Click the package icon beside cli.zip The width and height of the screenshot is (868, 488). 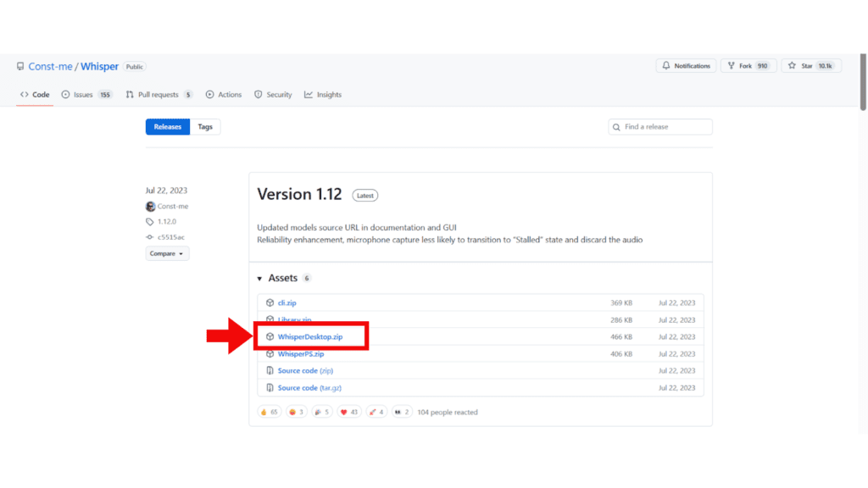[270, 302]
